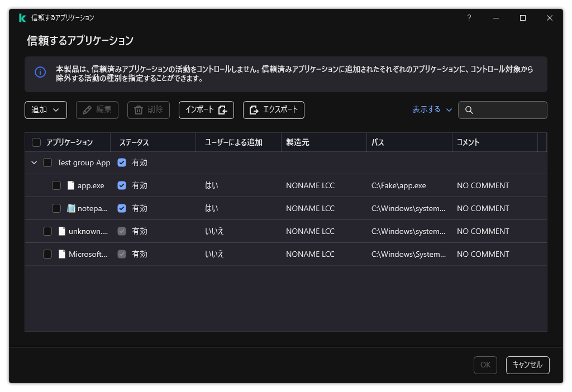Screen dimensions: 572x392
Task: Click the Kaspersky logo in the title bar
Action: (x=22, y=17)
